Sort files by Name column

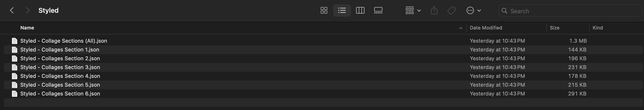(x=27, y=28)
